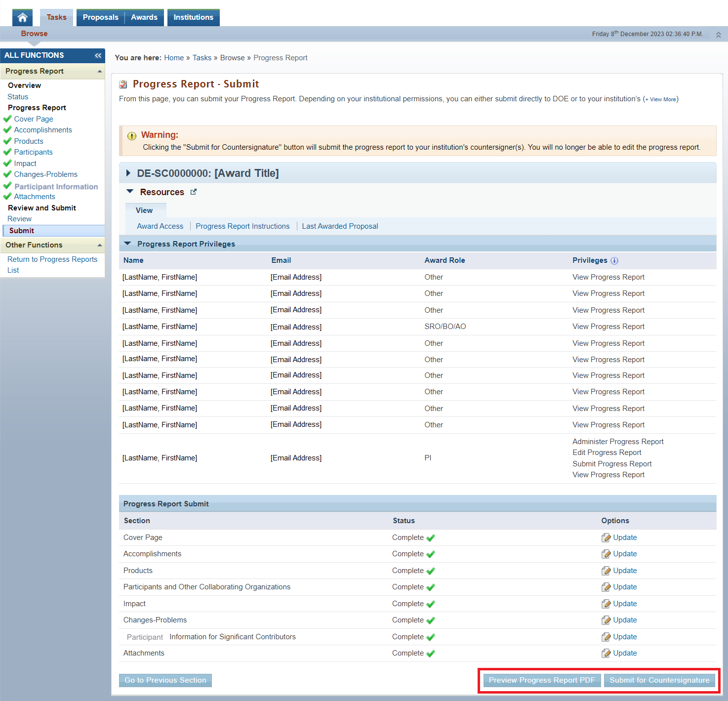This screenshot has height=701, width=728.
Task: Click the date and time display
Action: (647, 34)
